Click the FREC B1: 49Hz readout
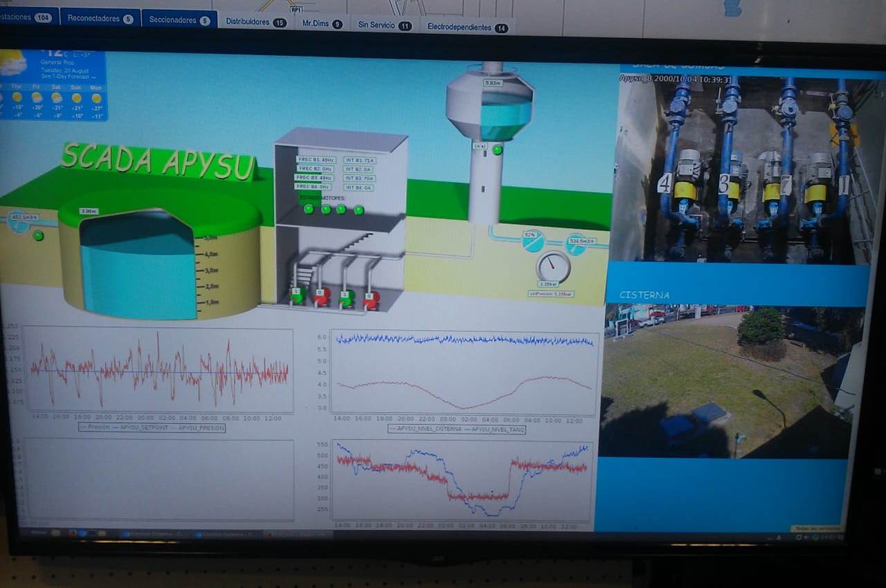 click(315, 160)
